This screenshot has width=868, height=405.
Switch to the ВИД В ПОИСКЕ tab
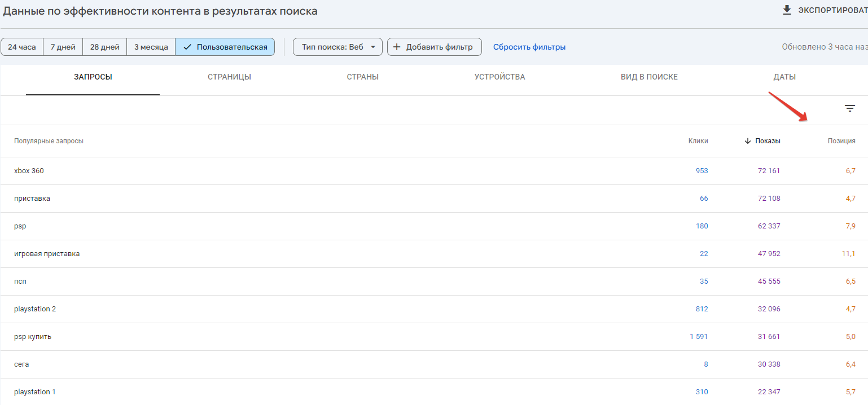point(649,77)
